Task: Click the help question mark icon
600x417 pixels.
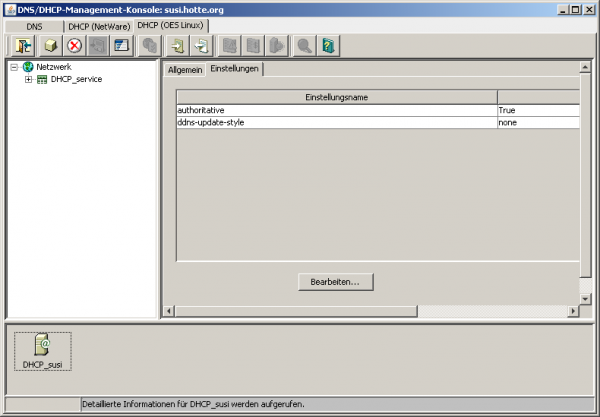Action: point(328,45)
